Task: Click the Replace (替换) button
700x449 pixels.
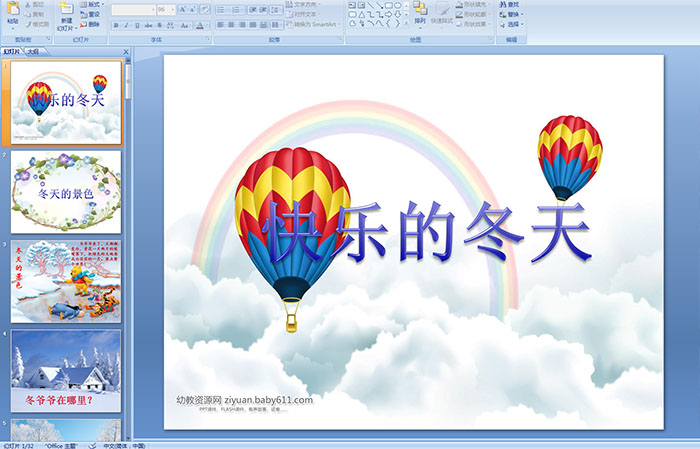Action: coord(512,14)
